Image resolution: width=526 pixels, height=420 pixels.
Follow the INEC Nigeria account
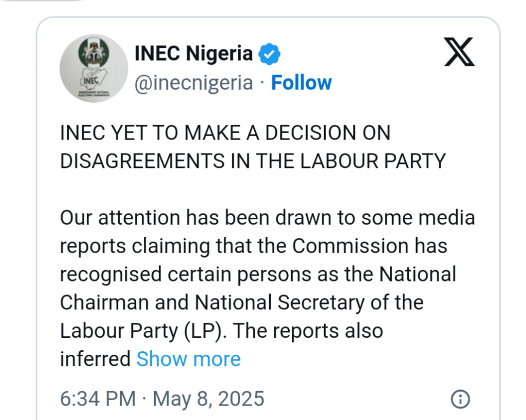click(x=302, y=83)
